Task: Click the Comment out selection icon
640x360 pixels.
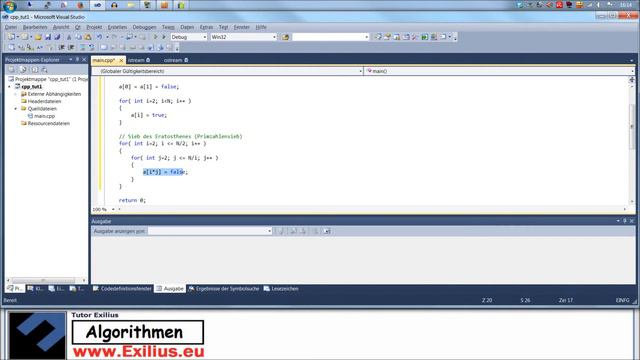Action: [82, 47]
